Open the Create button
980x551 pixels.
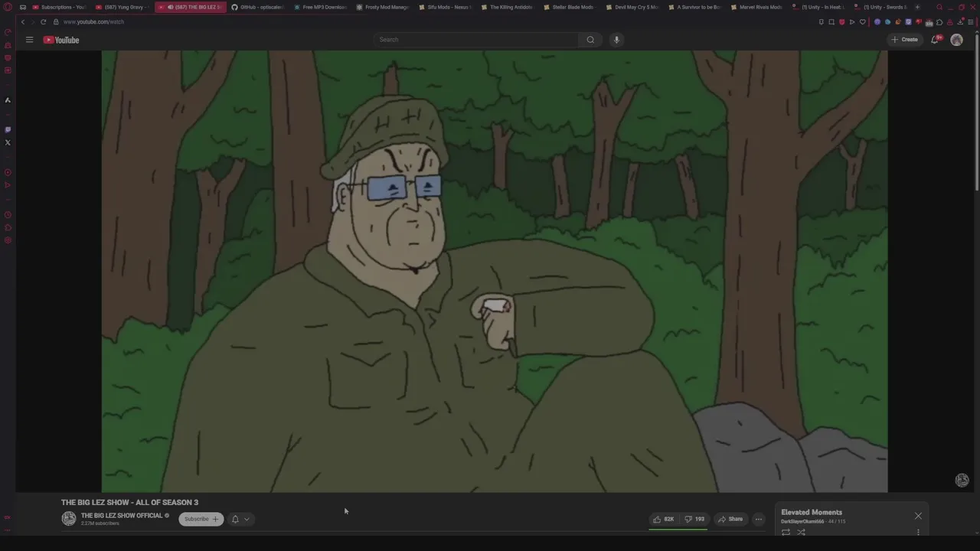point(904,40)
